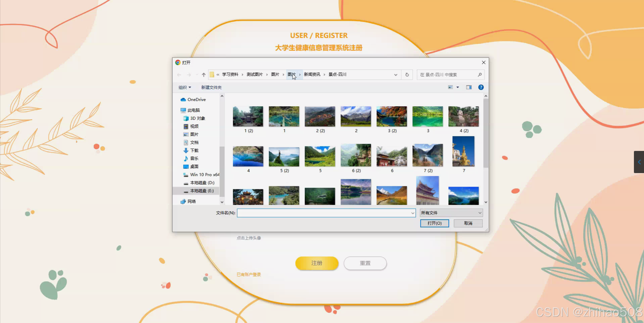Toggle the preview pane icon
The image size is (644, 323).
469,87
